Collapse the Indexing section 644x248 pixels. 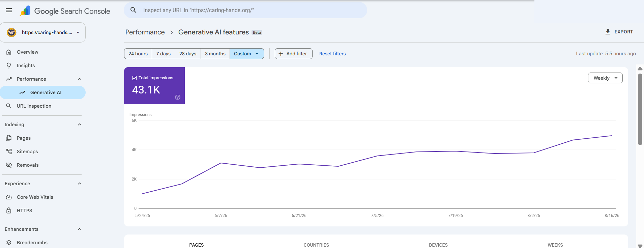(80, 125)
